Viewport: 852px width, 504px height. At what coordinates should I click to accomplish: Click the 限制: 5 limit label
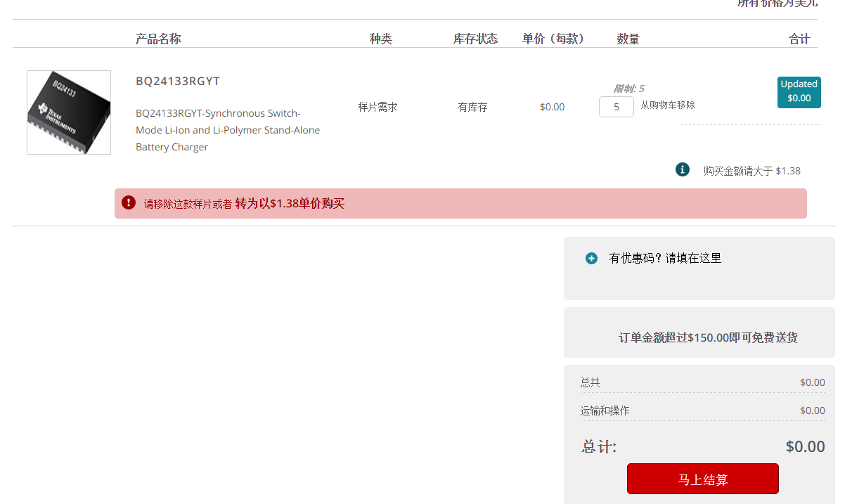pos(629,89)
